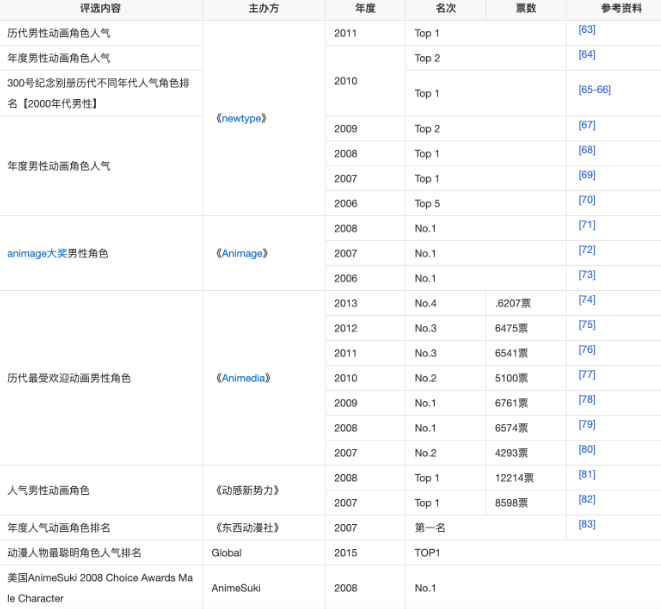The width and height of the screenshot is (661, 609).
Task: Open reference [73]
Action: 587,274
